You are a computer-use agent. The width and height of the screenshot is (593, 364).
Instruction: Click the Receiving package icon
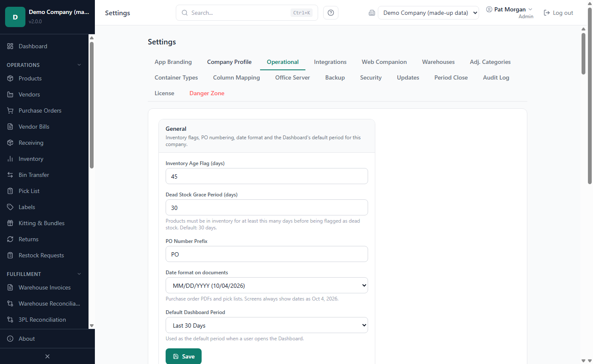click(10, 143)
